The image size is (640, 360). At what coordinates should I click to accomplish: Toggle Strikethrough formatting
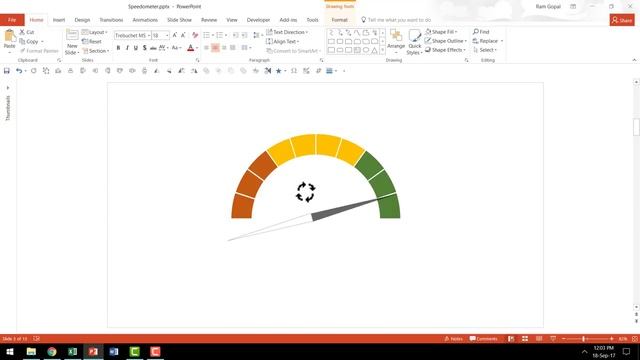coord(153,48)
